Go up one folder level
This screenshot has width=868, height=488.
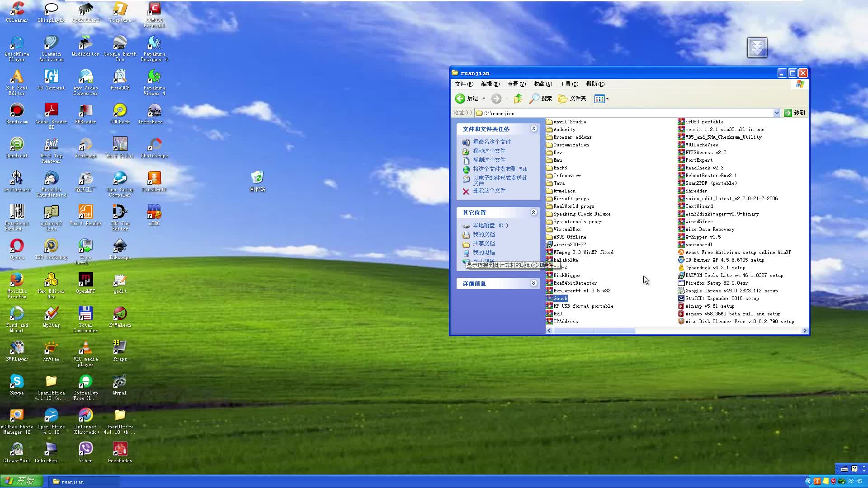pyautogui.click(x=518, y=99)
